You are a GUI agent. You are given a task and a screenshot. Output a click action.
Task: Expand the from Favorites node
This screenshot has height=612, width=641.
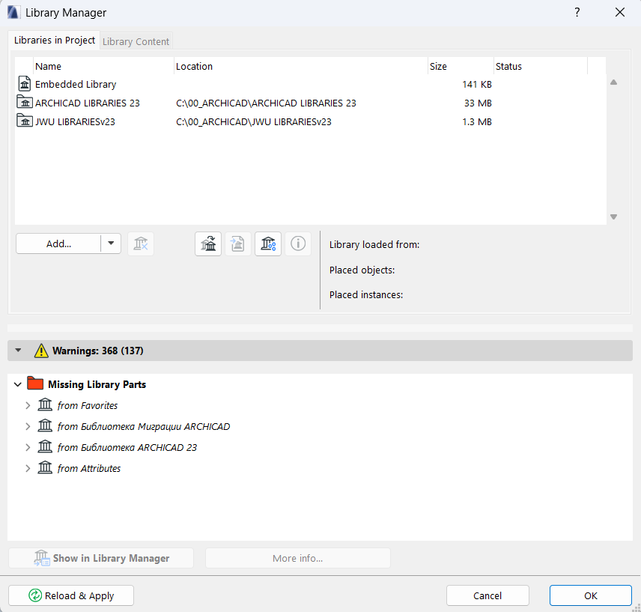(x=28, y=406)
